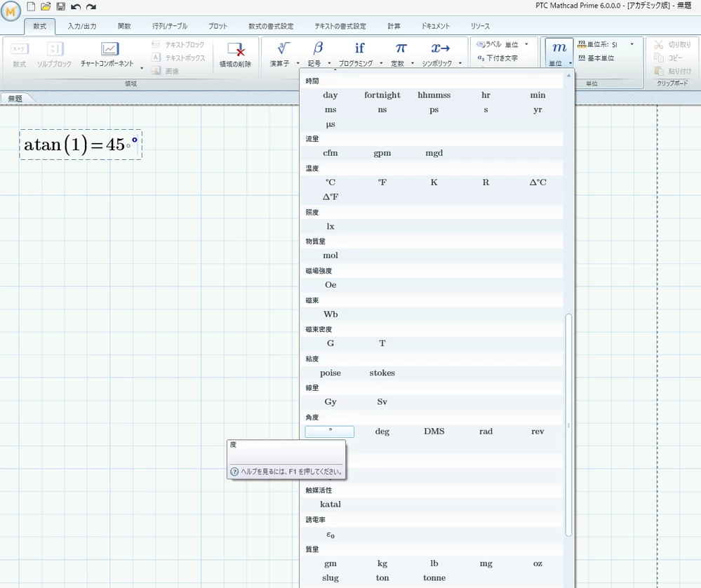This screenshot has height=588, width=701.
Task: Select the DMS angle unit
Action: 434,432
